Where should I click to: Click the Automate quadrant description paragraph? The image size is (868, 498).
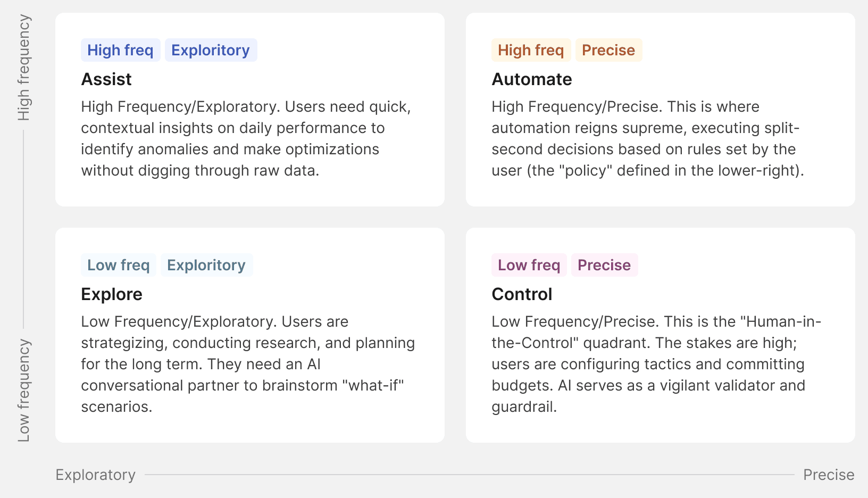click(x=648, y=138)
